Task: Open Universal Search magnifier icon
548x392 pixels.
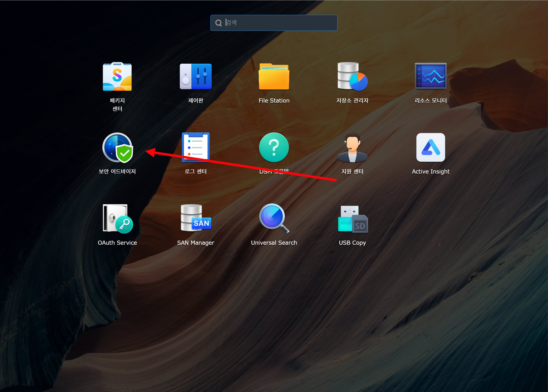Action: point(273,218)
